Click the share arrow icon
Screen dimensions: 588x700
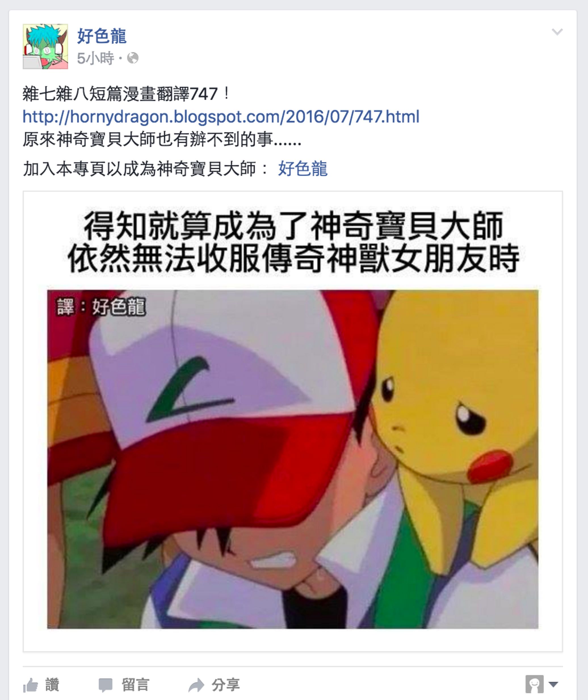click(x=196, y=685)
